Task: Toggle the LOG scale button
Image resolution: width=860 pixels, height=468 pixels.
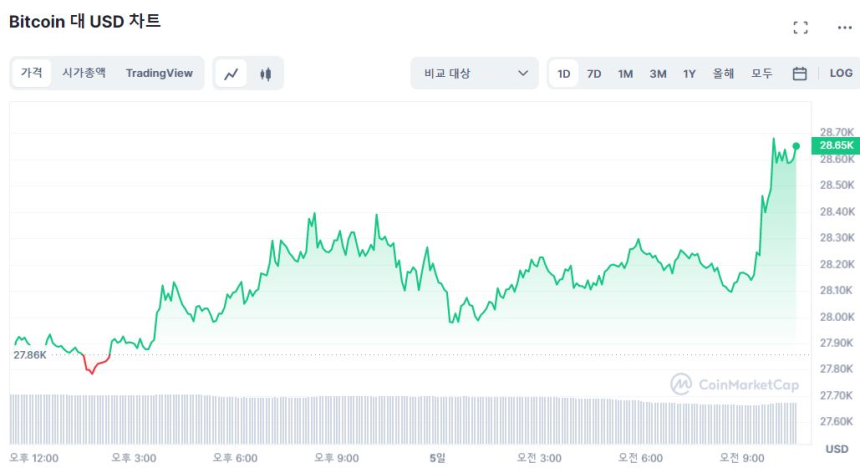Action: click(x=841, y=73)
